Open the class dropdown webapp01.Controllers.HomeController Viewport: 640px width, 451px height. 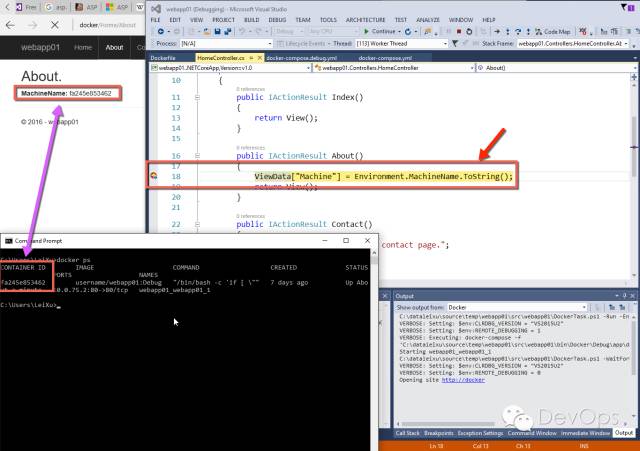[x=394, y=68]
